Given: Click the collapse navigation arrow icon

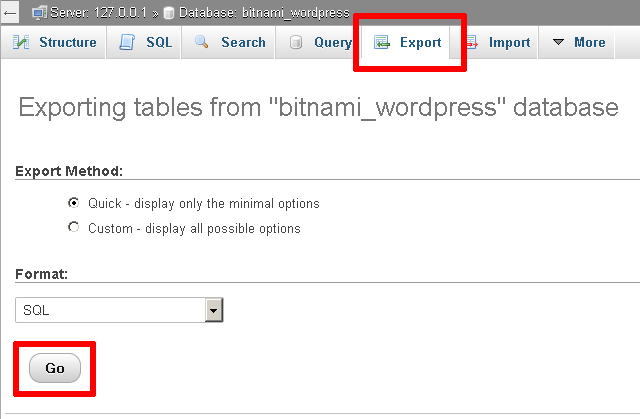Looking at the screenshot, I should (10, 12).
